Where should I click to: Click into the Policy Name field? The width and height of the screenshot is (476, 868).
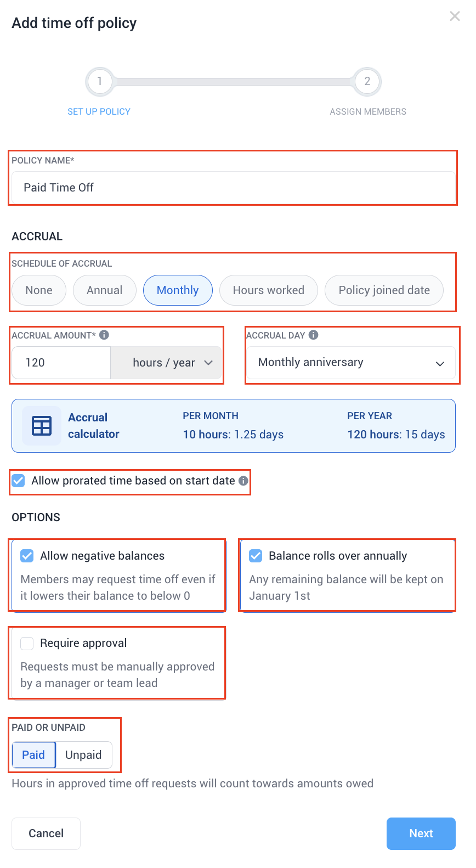pyautogui.click(x=234, y=188)
